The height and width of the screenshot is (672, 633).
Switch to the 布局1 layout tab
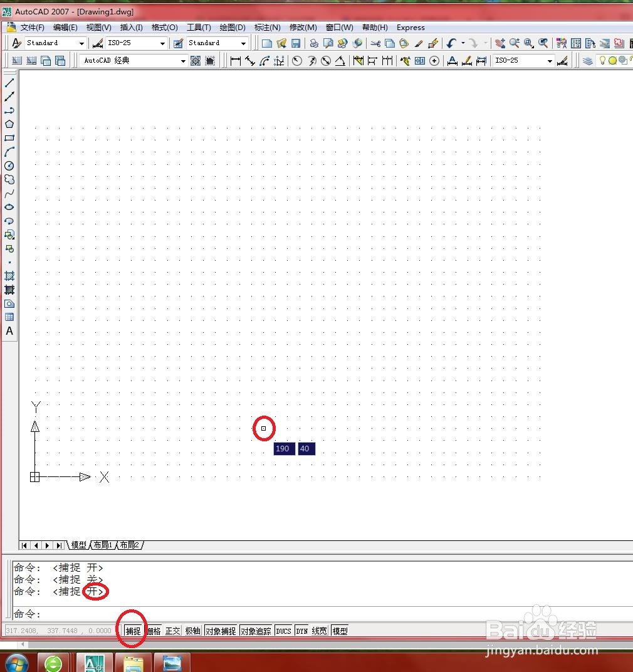pos(103,545)
